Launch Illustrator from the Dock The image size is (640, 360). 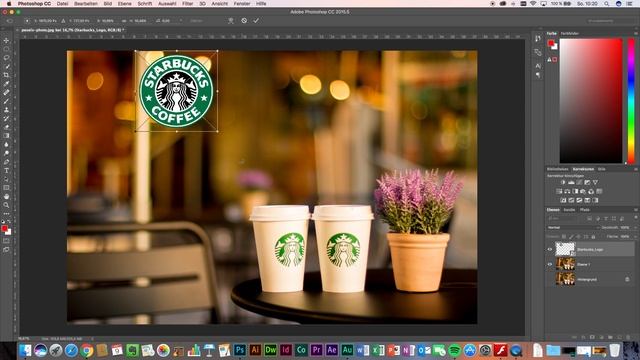[255, 350]
